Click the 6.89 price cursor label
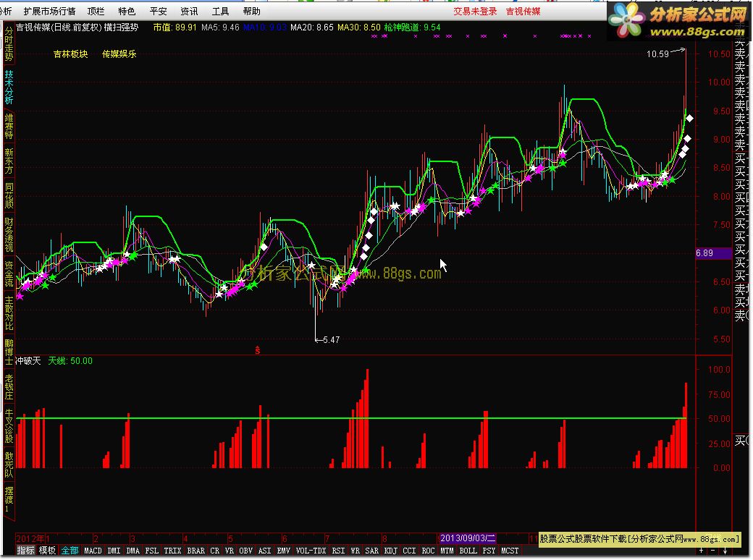This screenshot has height=560, width=753. click(x=713, y=253)
